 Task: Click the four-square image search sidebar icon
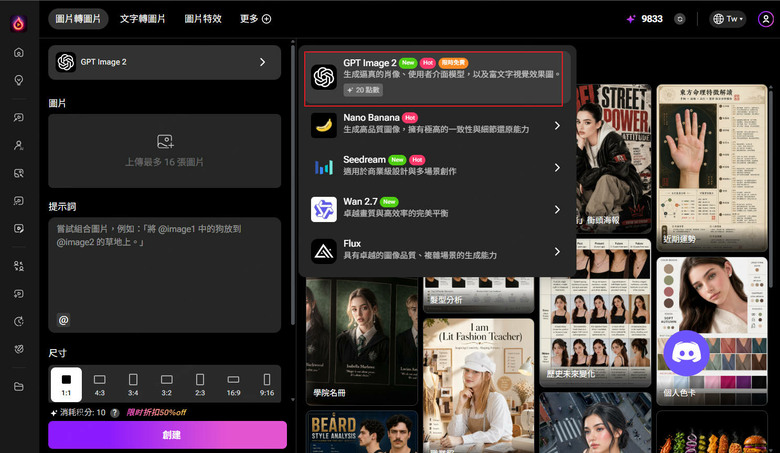[x=19, y=173]
